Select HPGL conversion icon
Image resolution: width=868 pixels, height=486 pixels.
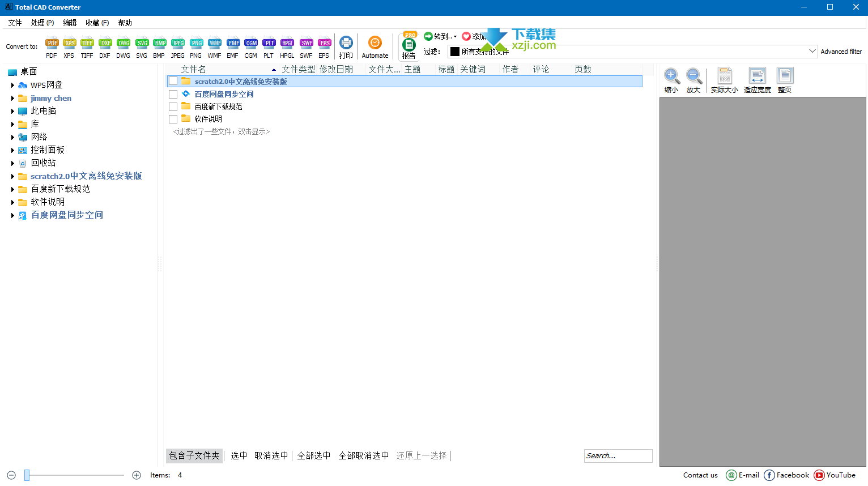(287, 48)
